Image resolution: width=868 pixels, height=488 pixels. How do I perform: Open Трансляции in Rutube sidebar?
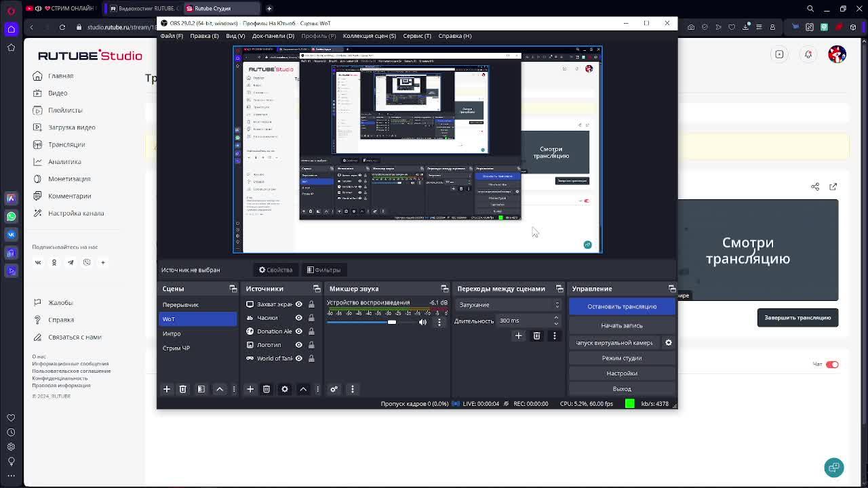click(66, 144)
